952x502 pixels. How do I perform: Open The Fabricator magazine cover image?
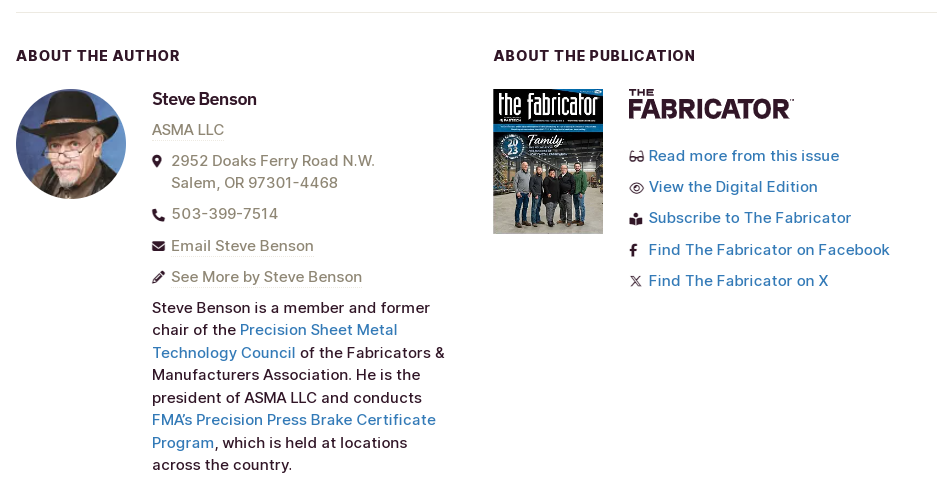coord(548,161)
